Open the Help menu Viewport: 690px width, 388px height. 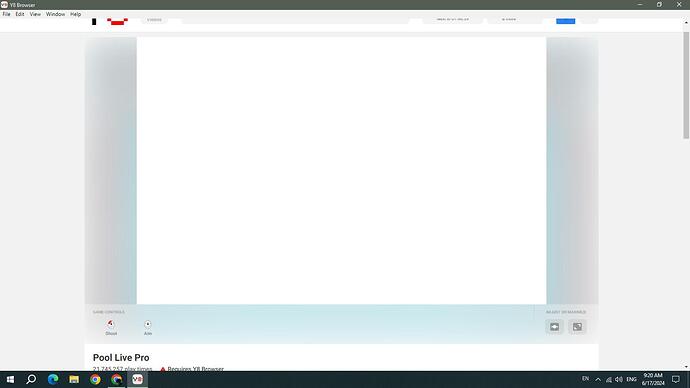click(76, 14)
